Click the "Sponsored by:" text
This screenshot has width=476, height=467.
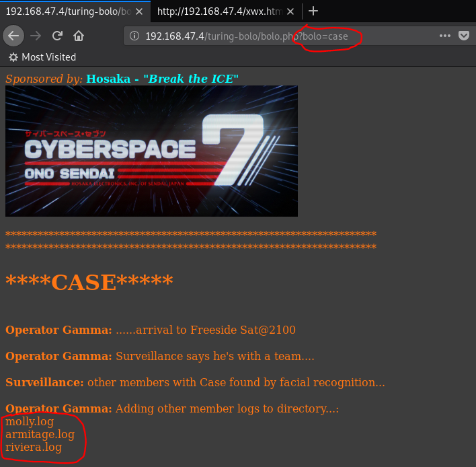44,79
